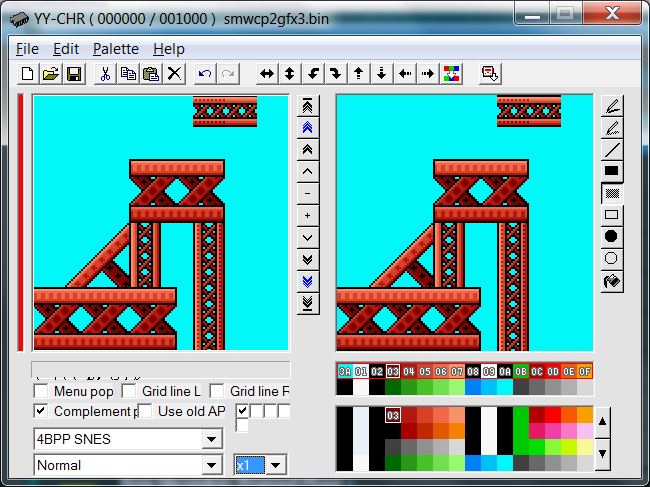Click single down chevron scroll button
This screenshot has width=650, height=487.
pos(308,237)
